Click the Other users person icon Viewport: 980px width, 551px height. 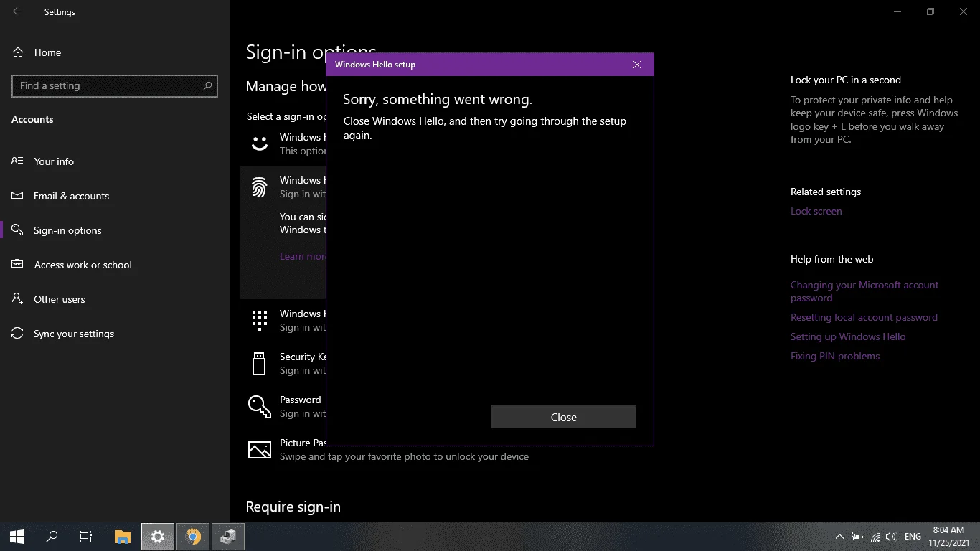(x=18, y=298)
